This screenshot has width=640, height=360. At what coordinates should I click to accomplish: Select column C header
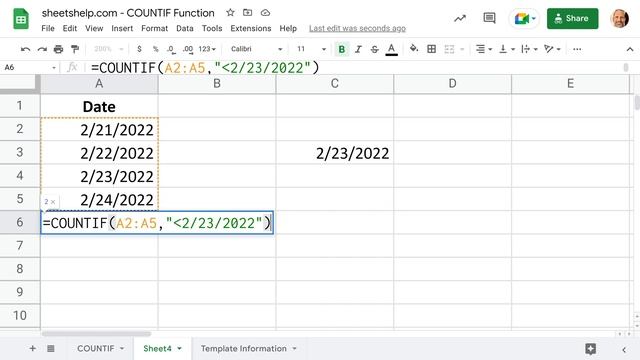coord(335,84)
